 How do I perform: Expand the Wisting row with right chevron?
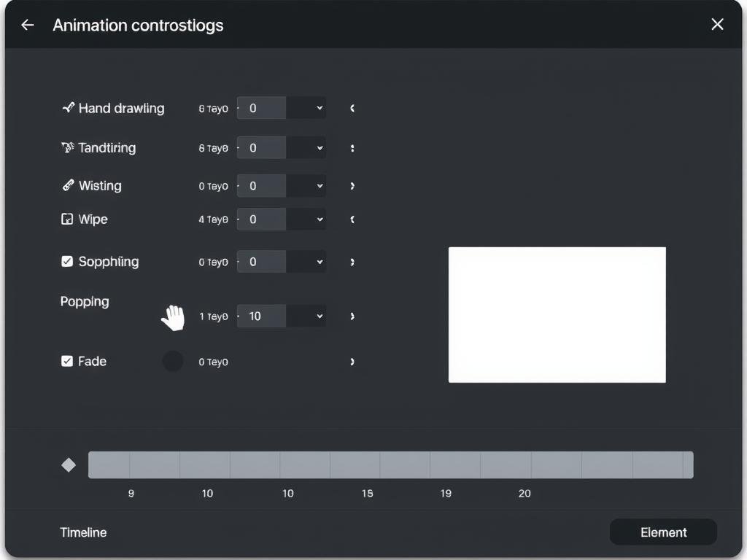(x=352, y=186)
